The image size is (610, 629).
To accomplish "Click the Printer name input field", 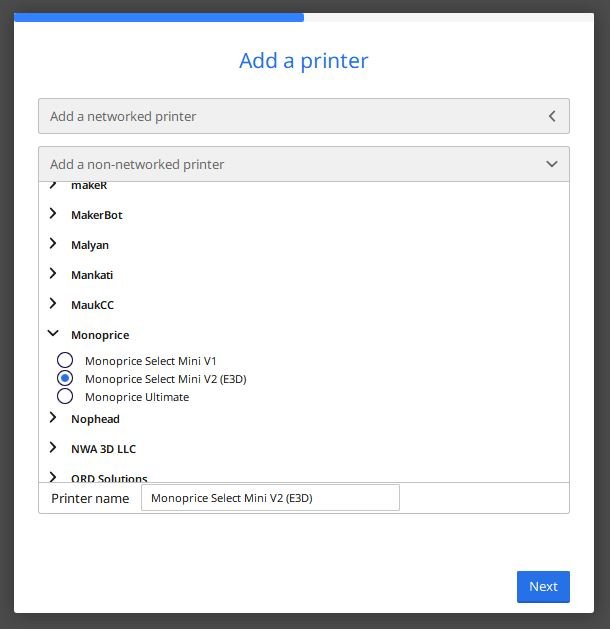I will [x=270, y=498].
